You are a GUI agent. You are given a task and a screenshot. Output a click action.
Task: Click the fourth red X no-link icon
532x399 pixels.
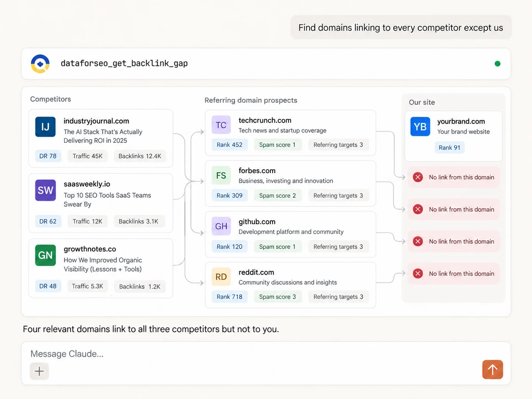[x=418, y=274]
